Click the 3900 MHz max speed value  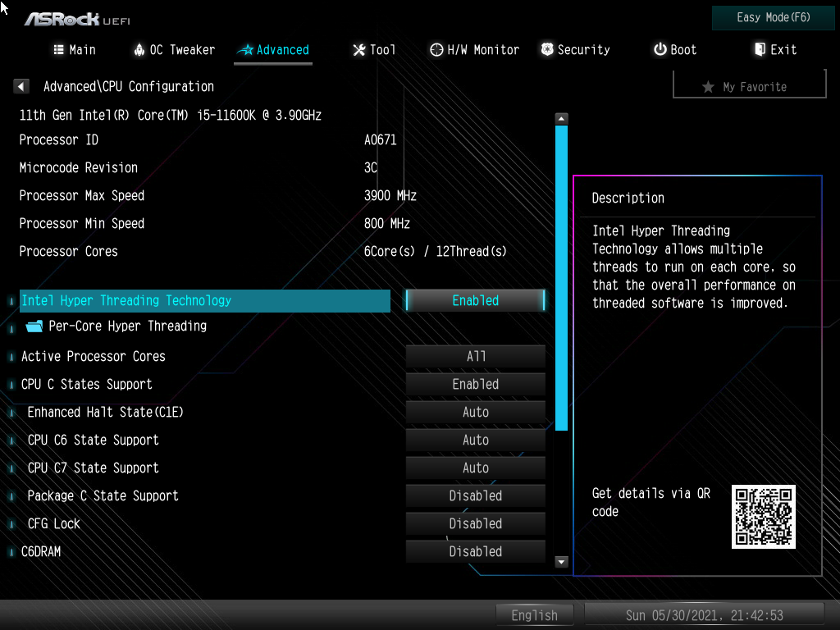[390, 196]
